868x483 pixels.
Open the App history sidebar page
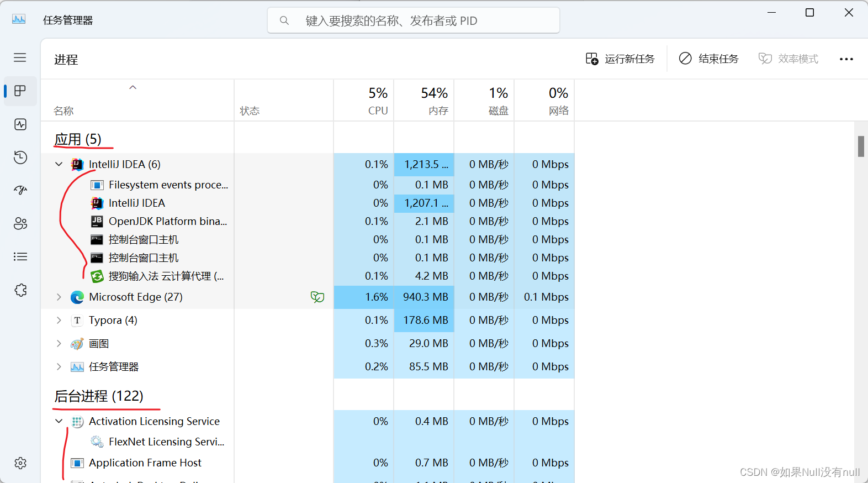pos(20,158)
